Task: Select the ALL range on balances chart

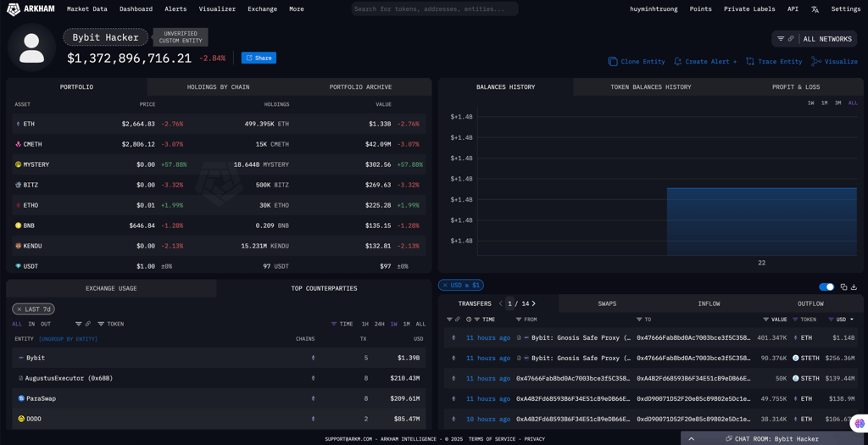Action: point(853,103)
